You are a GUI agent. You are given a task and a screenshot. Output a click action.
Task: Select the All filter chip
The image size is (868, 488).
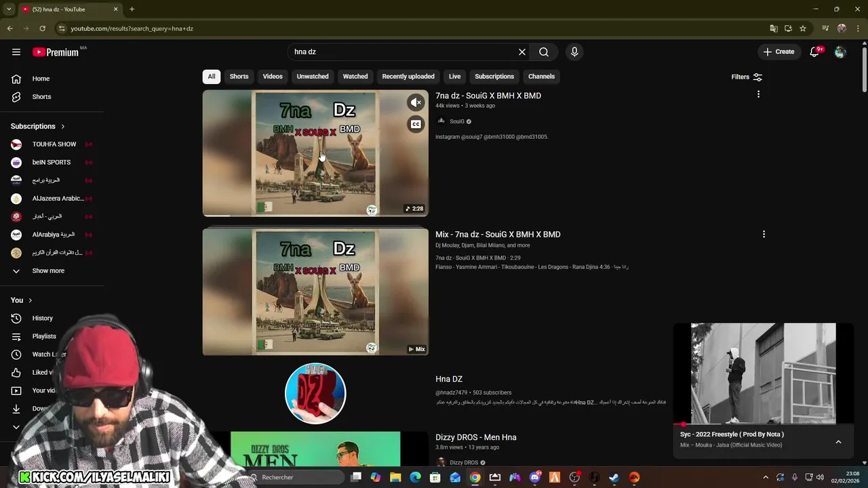(211, 77)
